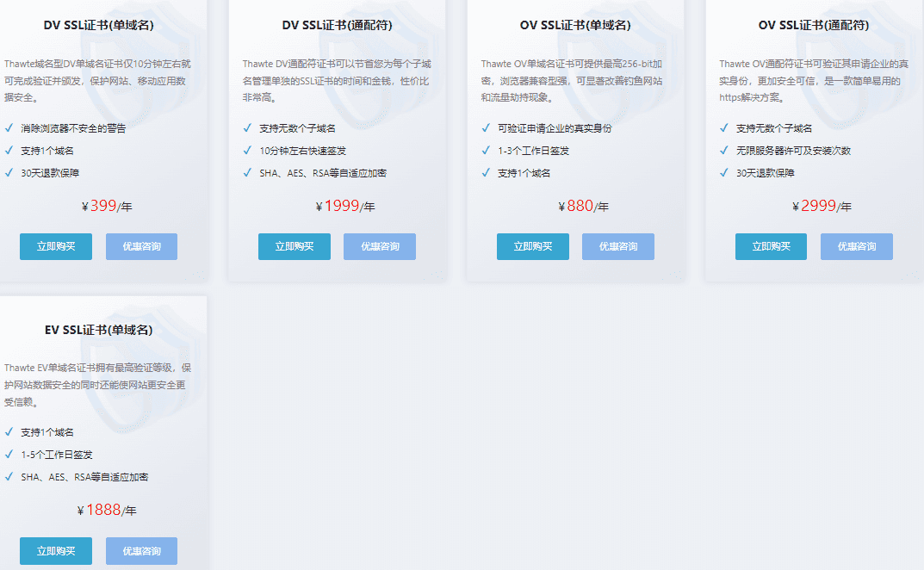Image resolution: width=924 pixels, height=570 pixels.
Task: Click the 1-3个工作日签发 feature
Action: click(x=533, y=151)
